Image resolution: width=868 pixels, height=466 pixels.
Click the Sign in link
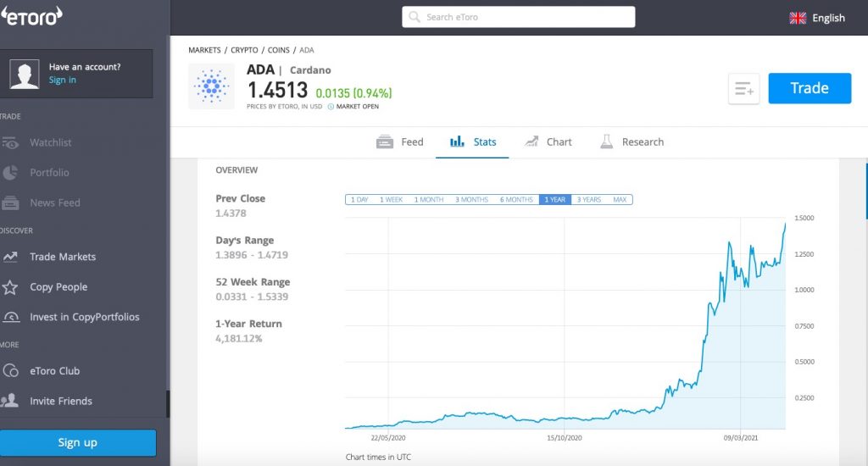(62, 80)
